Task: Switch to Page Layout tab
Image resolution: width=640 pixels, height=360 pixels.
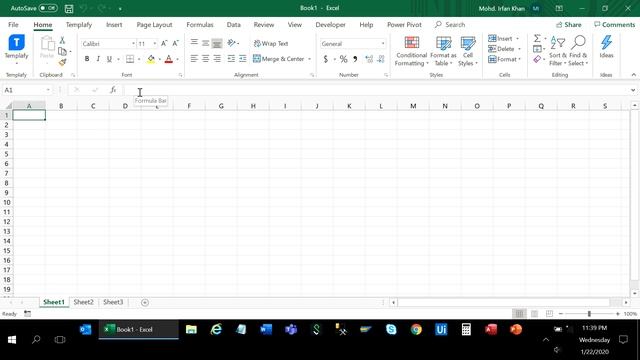Action: point(154,24)
